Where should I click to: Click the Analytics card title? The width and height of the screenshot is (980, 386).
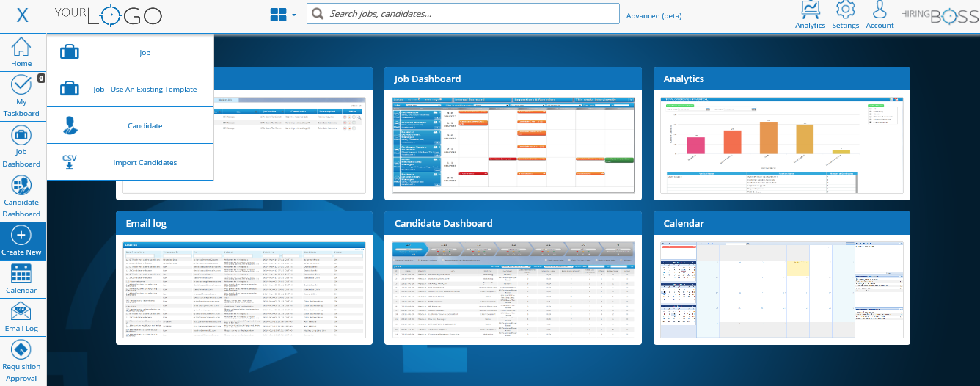[x=684, y=79]
